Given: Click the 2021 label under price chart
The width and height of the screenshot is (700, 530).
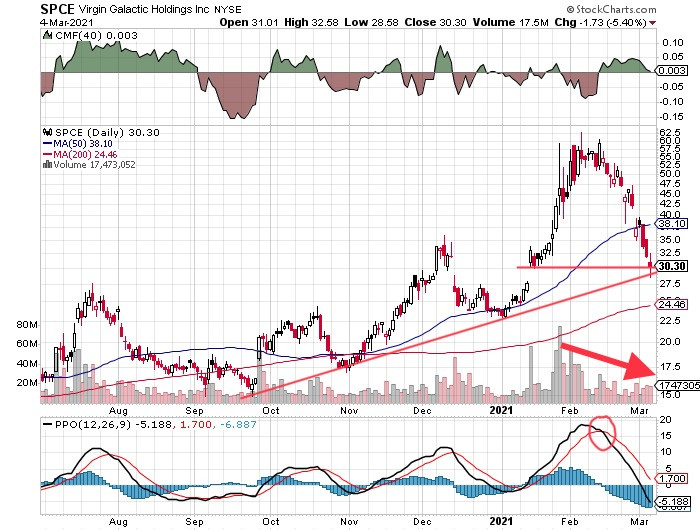Looking at the screenshot, I should pos(501,410).
